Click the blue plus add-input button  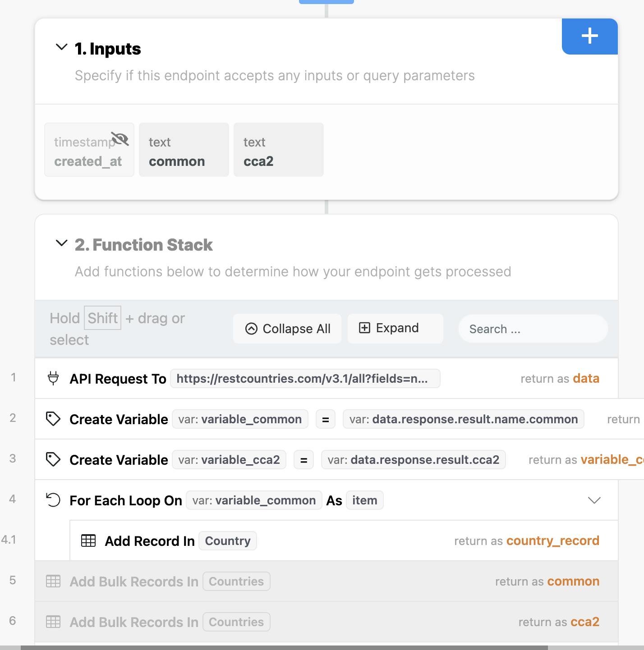coord(589,36)
